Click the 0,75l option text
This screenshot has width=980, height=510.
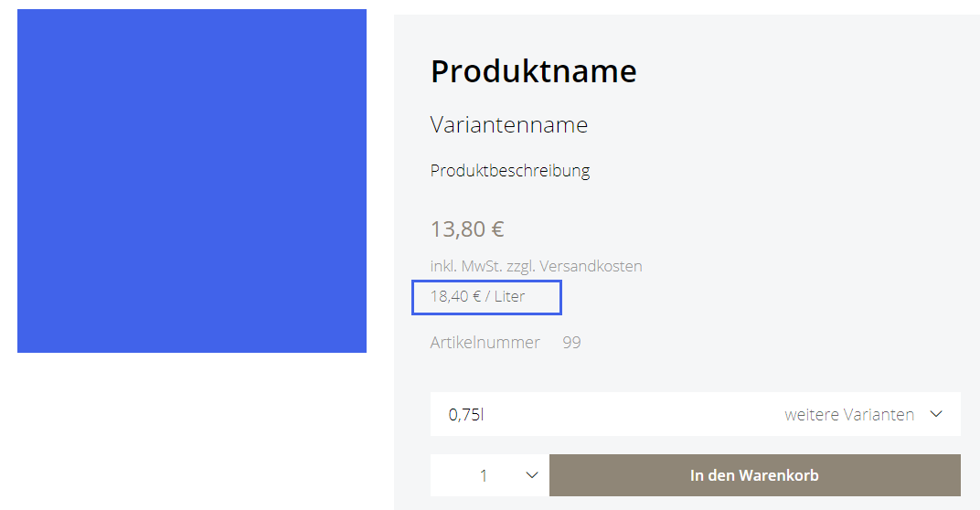[x=466, y=414]
